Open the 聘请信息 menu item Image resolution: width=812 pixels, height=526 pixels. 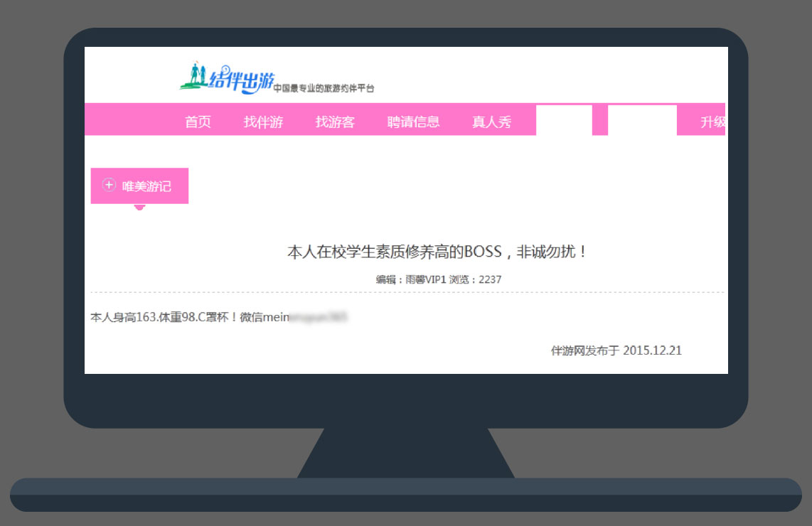tap(413, 122)
